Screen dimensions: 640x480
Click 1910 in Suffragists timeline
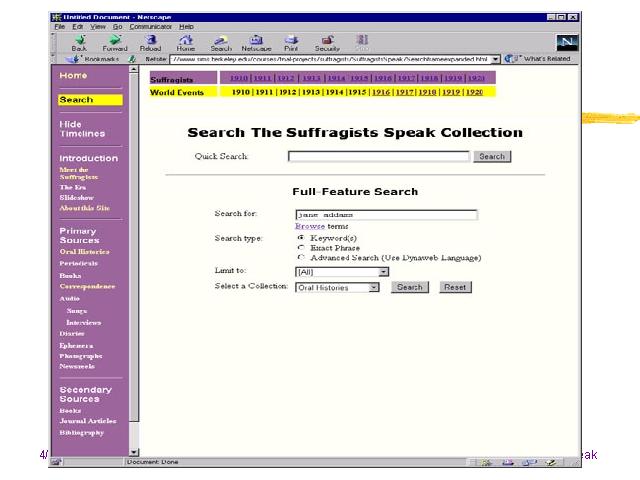click(x=239, y=78)
